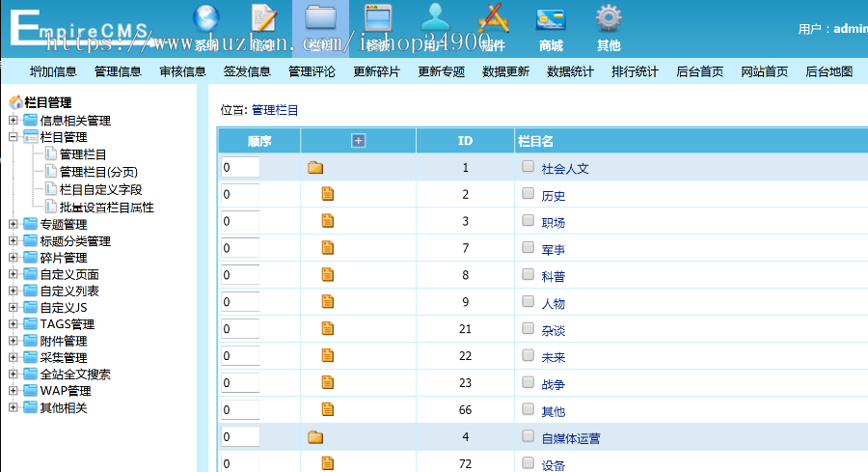Open the 社会人文 column link
This screenshot has height=472, width=868.
coord(565,169)
